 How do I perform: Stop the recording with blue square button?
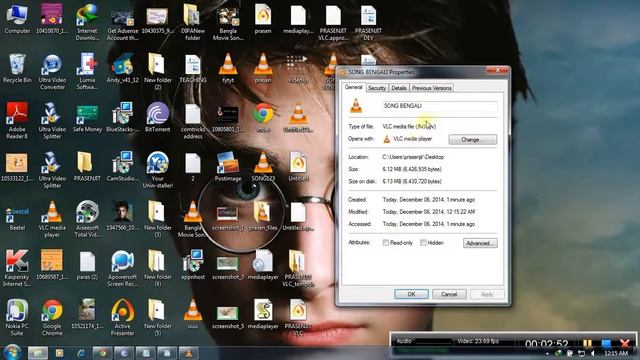tap(607, 344)
